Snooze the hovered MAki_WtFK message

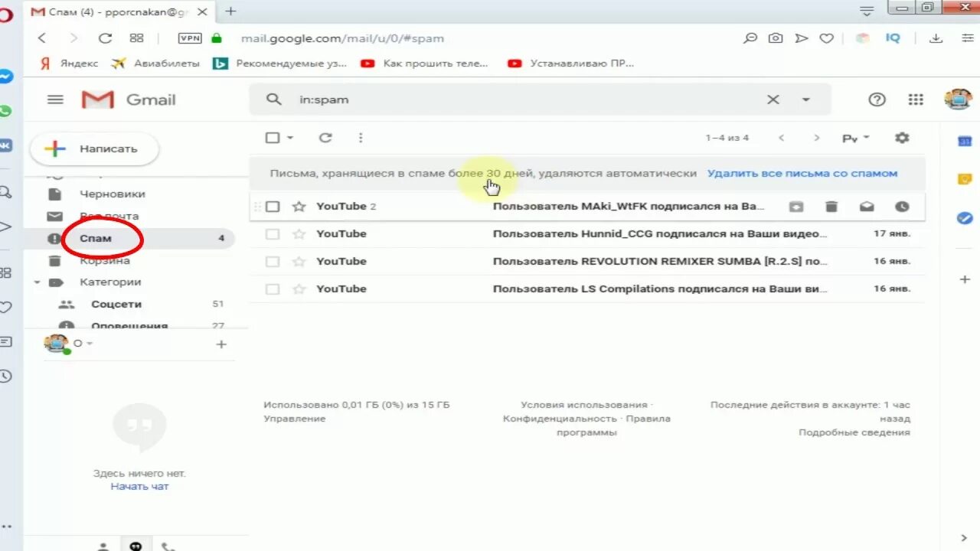[x=902, y=207]
